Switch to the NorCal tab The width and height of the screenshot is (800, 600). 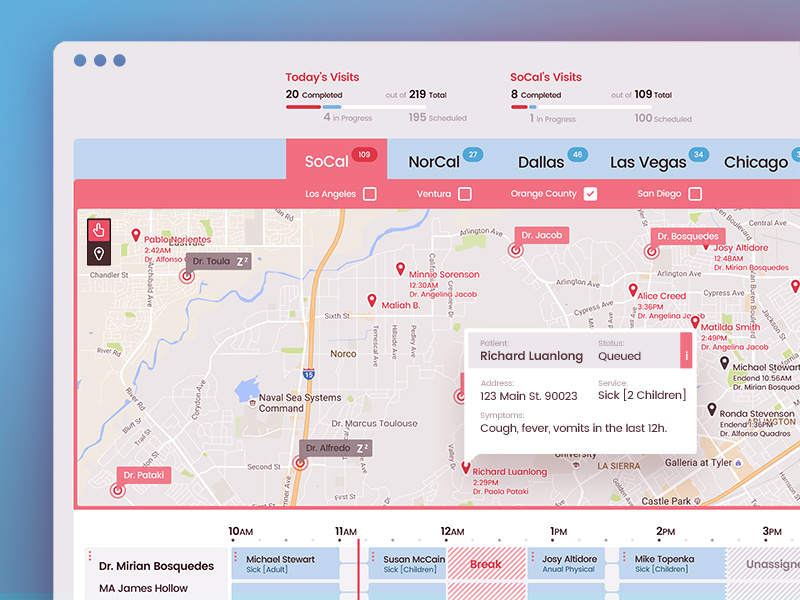tap(434, 162)
